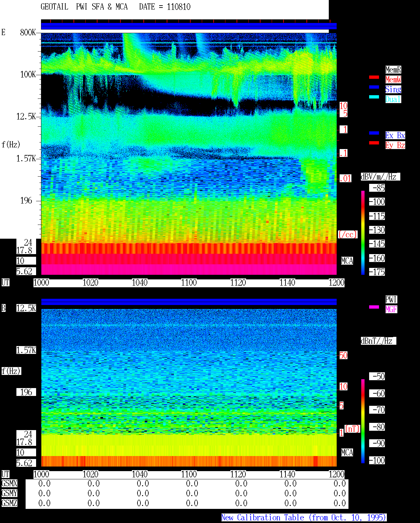Click the -115 color scale value

(x=377, y=216)
